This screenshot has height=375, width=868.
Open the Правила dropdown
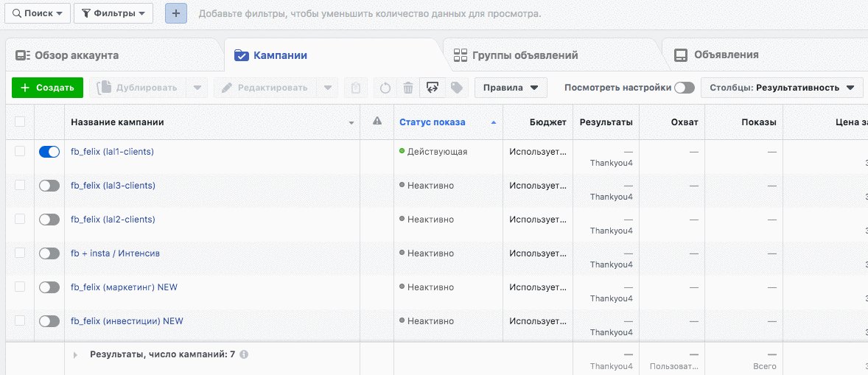pos(511,88)
